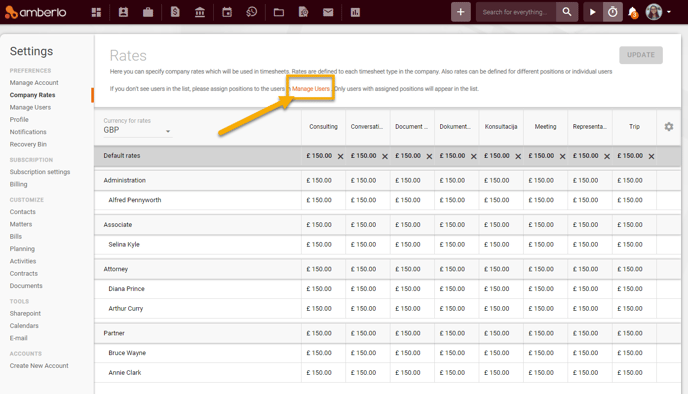The height and width of the screenshot is (394, 688).
Task: Open Calendars tool
Action: 24,326
